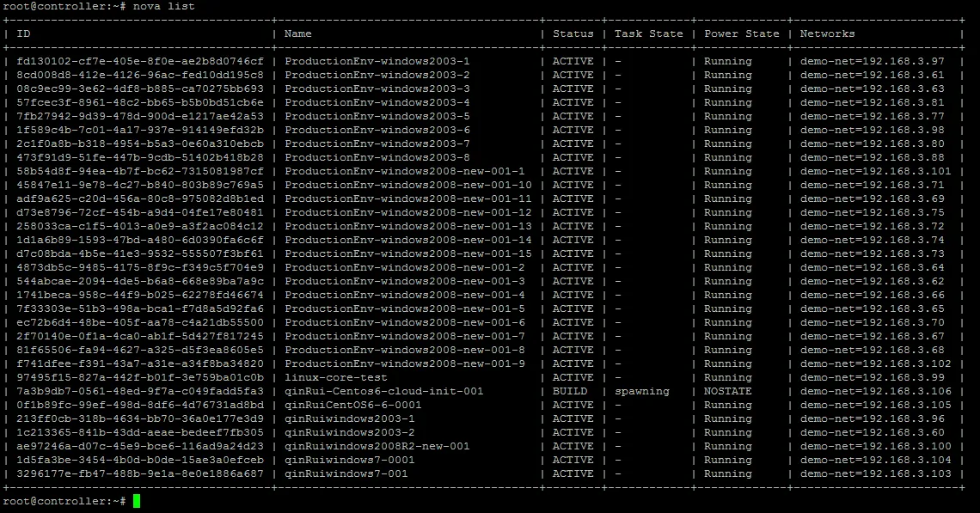
Task: Click the BUILD status value
Action: (569, 391)
